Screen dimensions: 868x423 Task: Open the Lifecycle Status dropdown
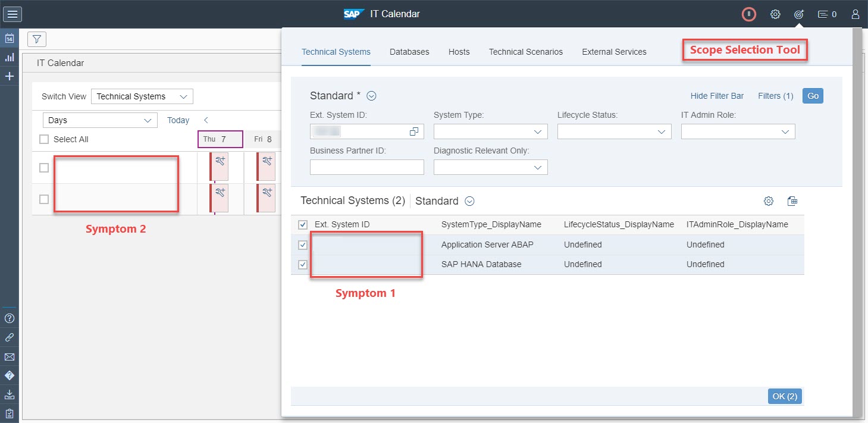(x=615, y=131)
